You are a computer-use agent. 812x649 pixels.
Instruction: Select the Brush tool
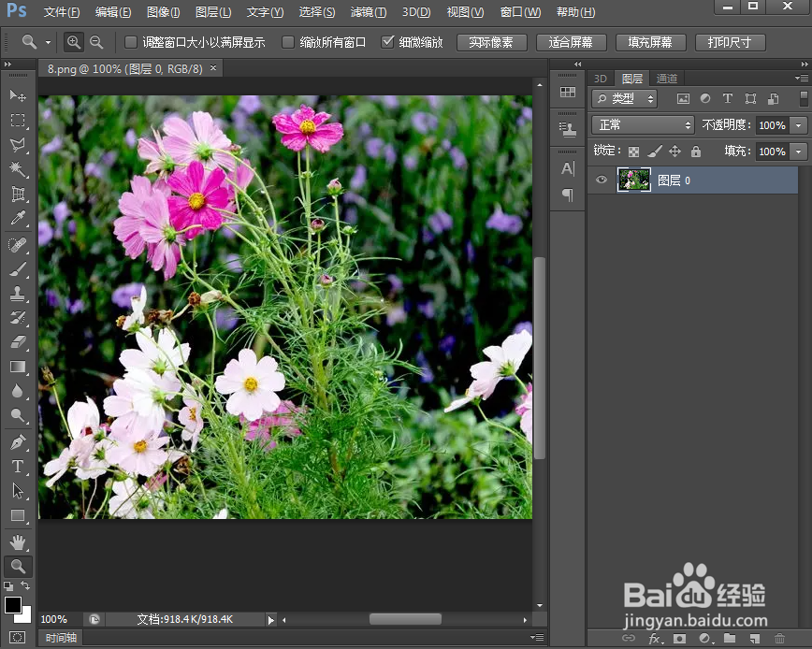pos(18,269)
